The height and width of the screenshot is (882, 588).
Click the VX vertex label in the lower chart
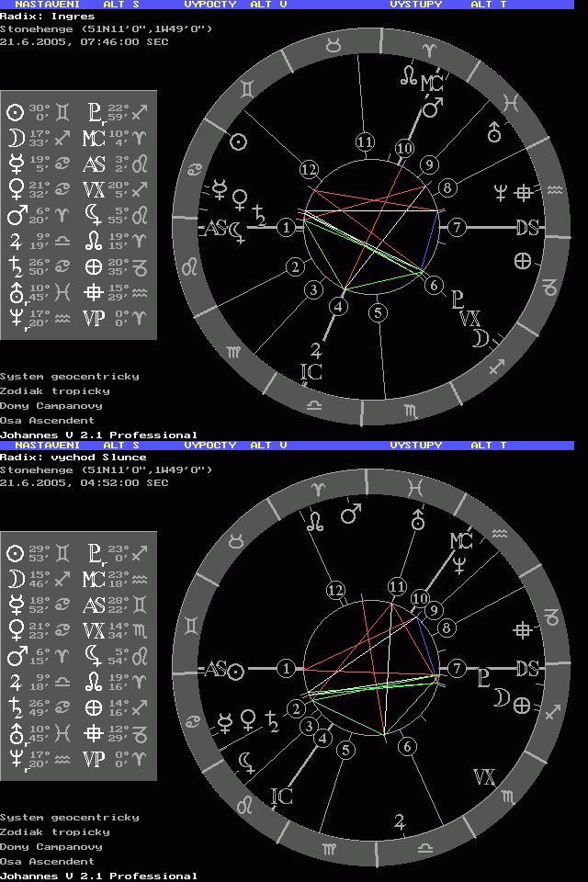point(484,778)
